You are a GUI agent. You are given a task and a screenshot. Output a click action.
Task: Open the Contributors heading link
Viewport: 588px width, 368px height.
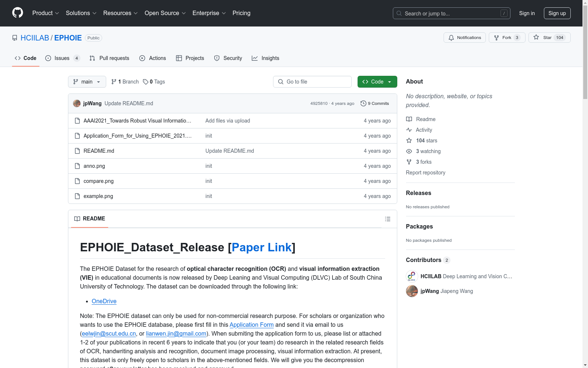[428, 260]
